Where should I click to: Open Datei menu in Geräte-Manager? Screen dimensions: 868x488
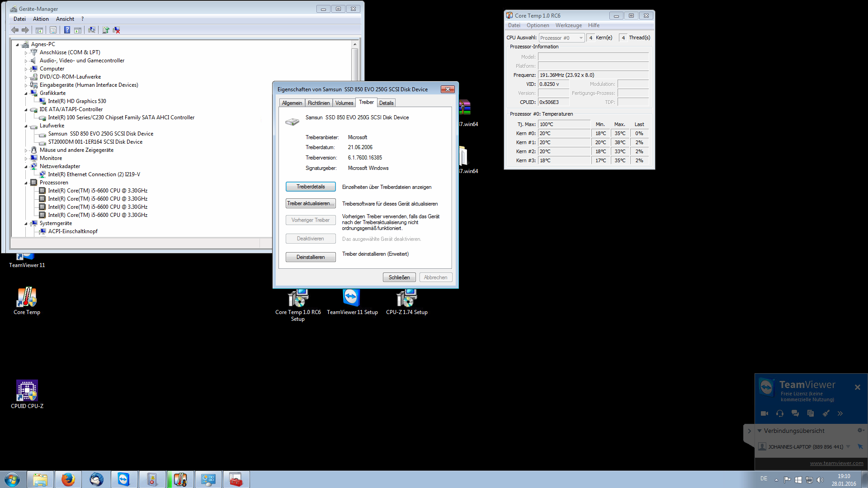pos(19,19)
